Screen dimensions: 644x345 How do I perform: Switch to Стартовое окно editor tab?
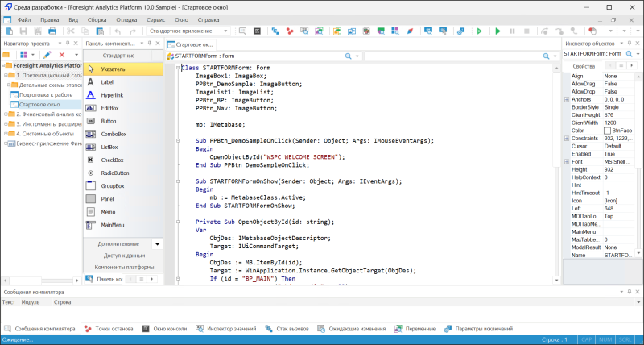point(190,44)
